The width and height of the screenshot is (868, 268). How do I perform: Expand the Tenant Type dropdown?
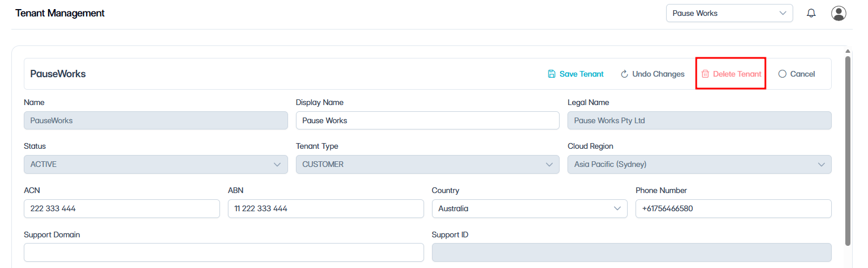click(x=427, y=165)
